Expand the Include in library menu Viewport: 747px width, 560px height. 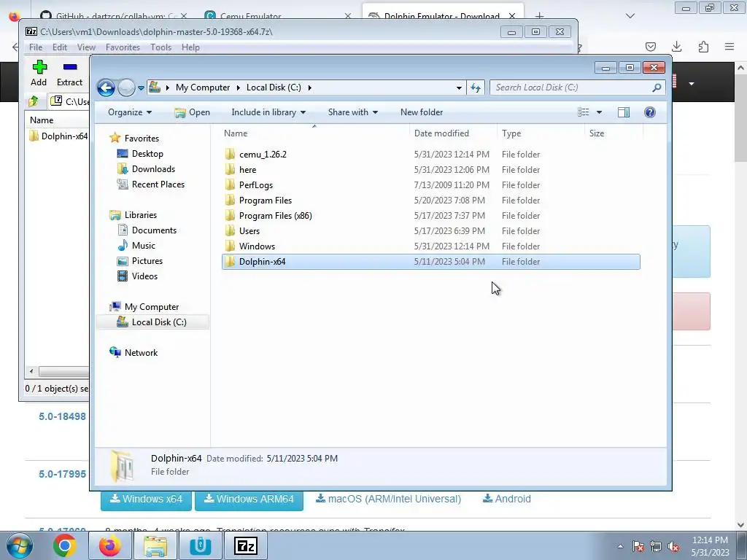point(268,112)
